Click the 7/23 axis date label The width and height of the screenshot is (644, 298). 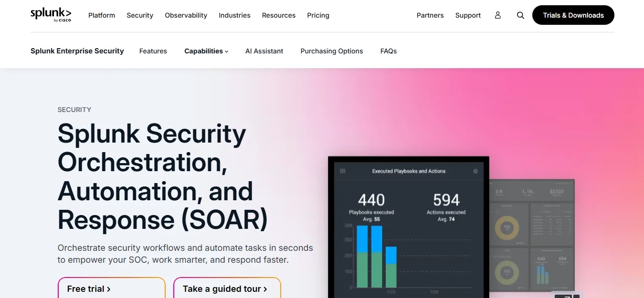click(x=391, y=291)
